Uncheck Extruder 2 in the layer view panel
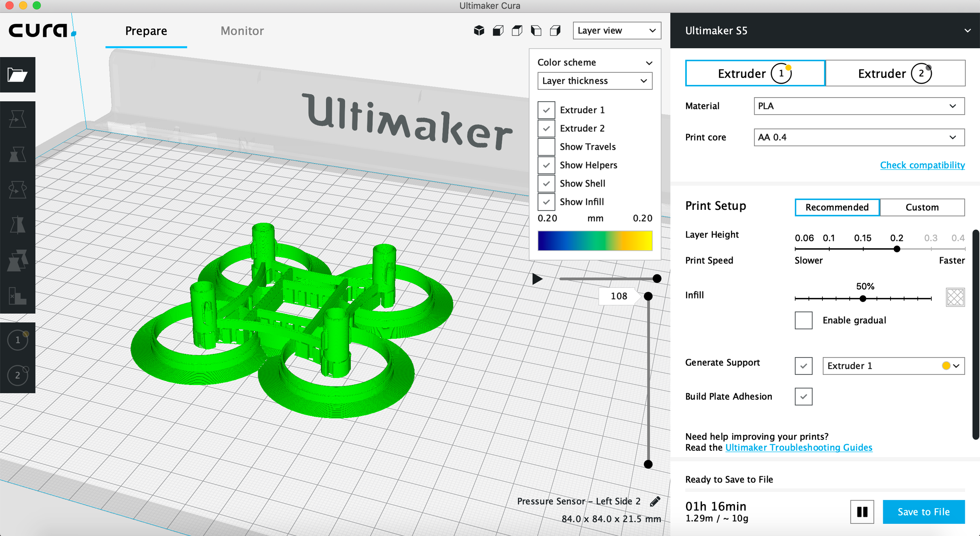980x536 pixels. (x=546, y=128)
